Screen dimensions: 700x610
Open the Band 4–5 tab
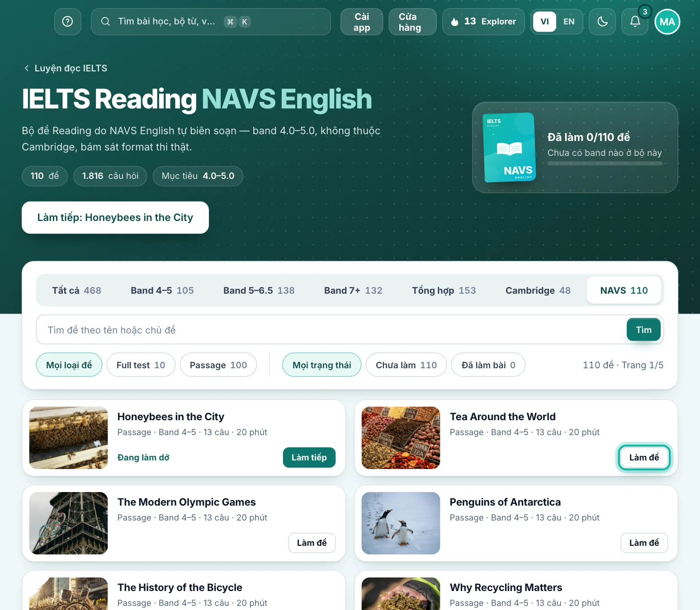click(x=162, y=290)
